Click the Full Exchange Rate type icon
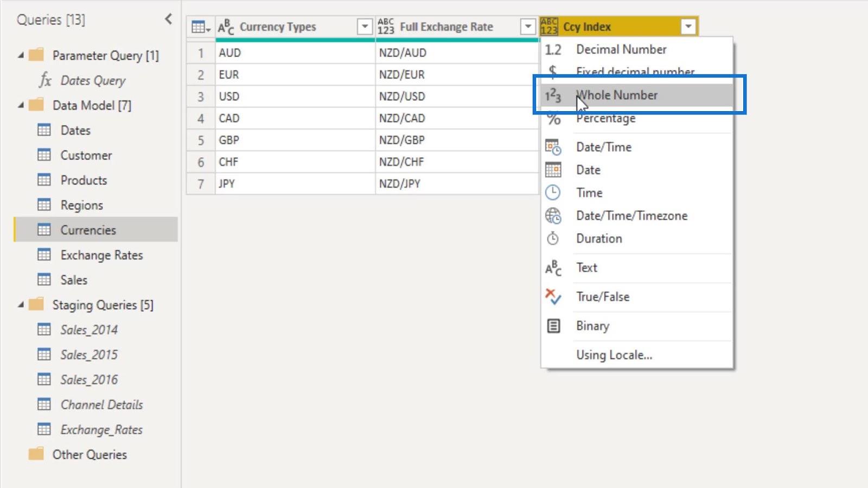The image size is (868, 488). (386, 27)
